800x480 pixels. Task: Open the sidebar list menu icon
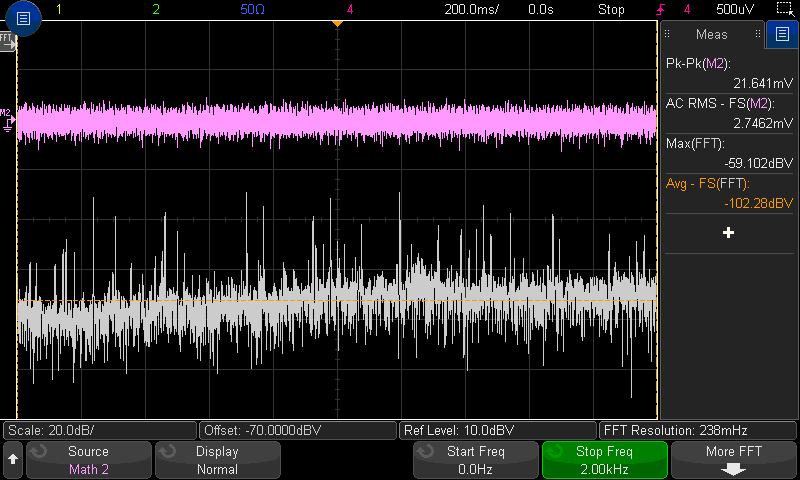[782, 34]
